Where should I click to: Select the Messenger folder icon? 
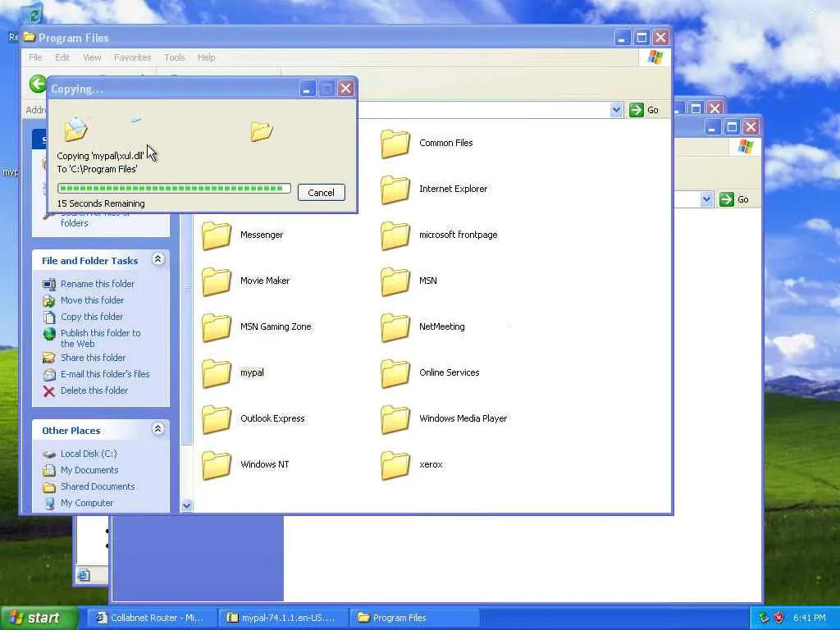click(x=217, y=235)
